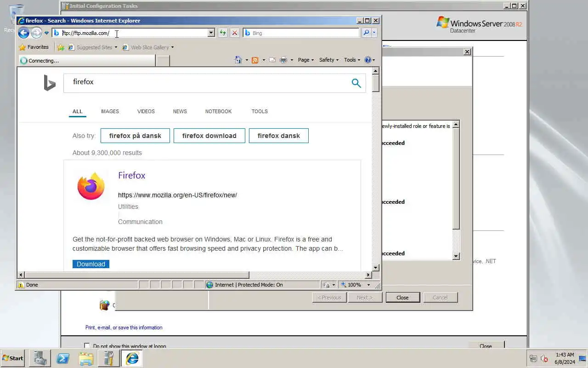Click the warning icon in IE status bar

(x=21, y=285)
